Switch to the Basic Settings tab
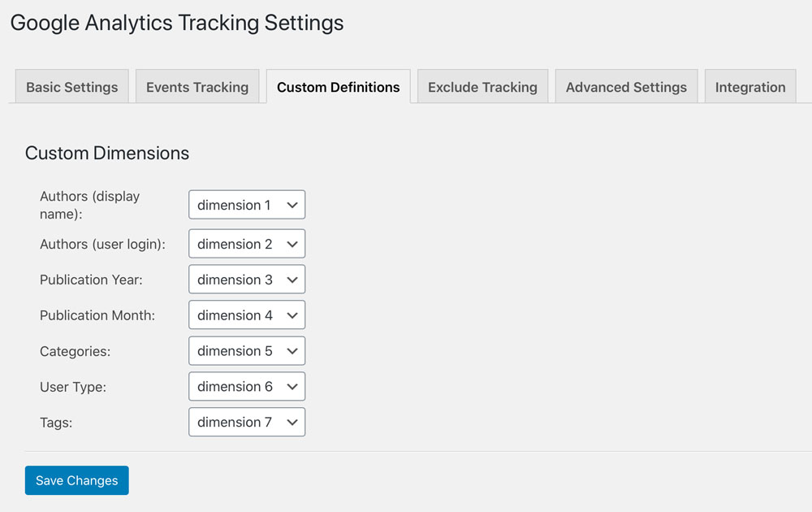 72,86
